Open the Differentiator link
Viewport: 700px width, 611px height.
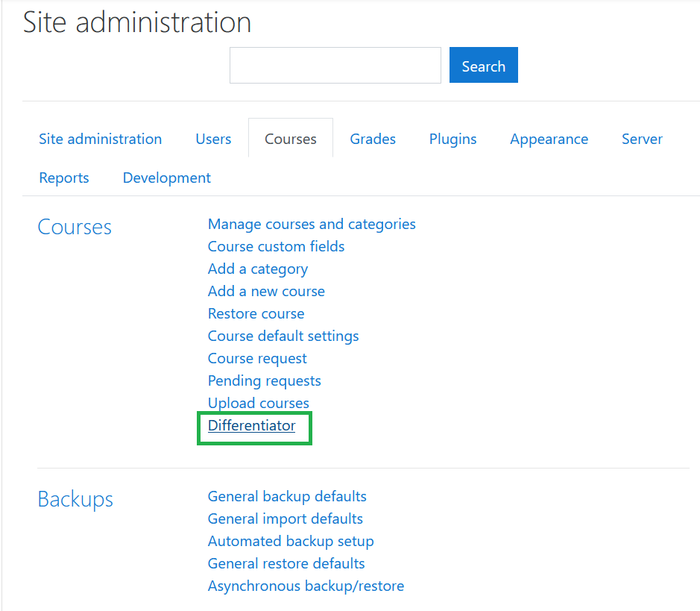(251, 425)
